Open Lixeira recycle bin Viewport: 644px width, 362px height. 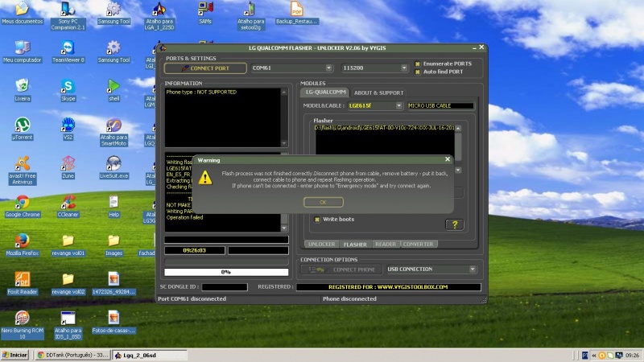(23, 90)
